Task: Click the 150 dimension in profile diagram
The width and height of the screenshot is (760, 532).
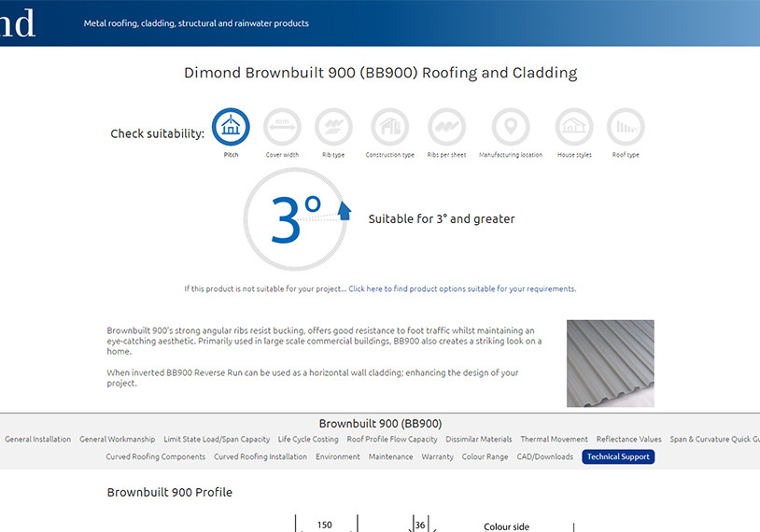Action: coord(325,525)
